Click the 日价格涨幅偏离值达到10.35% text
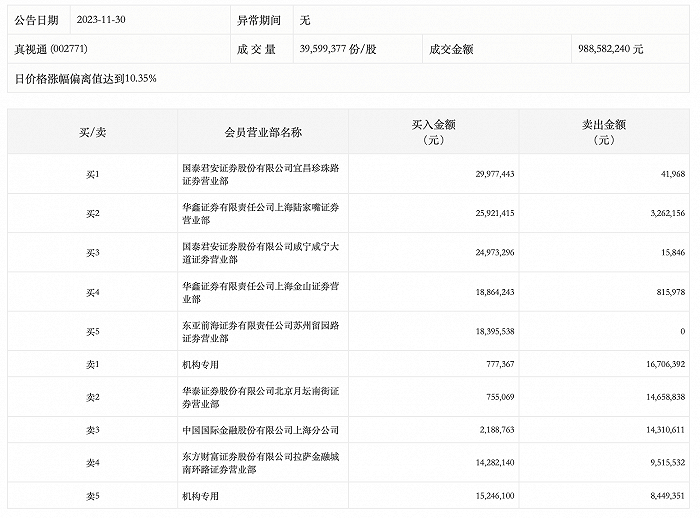Image resolution: width=700 pixels, height=518 pixels. tap(85, 79)
